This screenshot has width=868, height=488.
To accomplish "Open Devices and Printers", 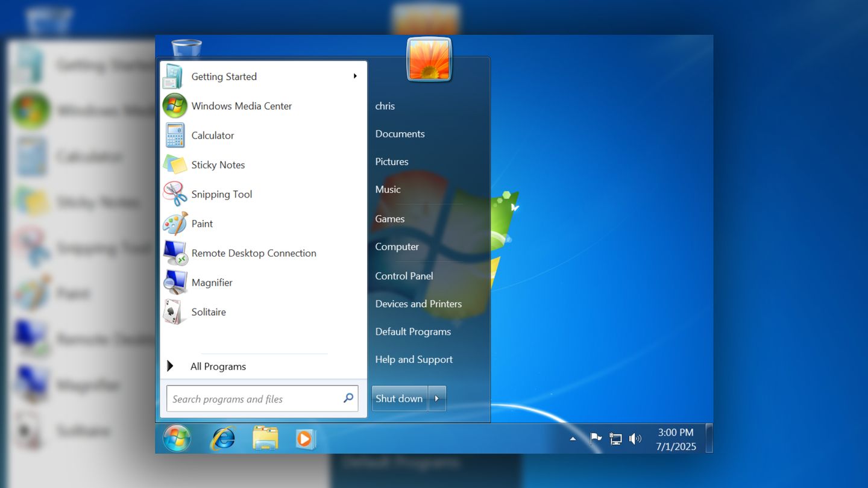I will click(418, 304).
